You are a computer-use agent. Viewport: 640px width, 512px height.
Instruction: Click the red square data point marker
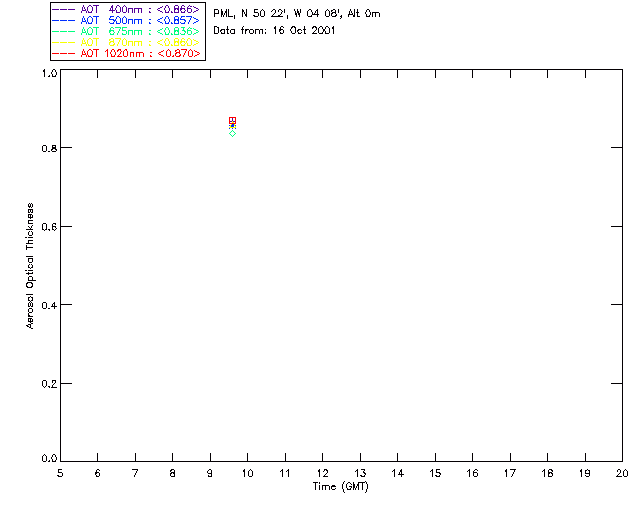point(233,120)
